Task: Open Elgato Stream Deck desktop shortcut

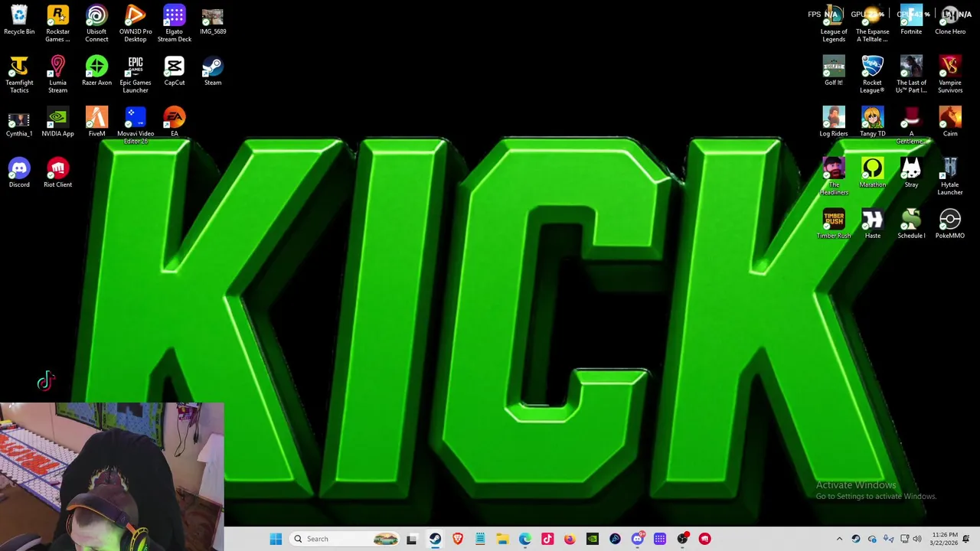Action: (174, 24)
